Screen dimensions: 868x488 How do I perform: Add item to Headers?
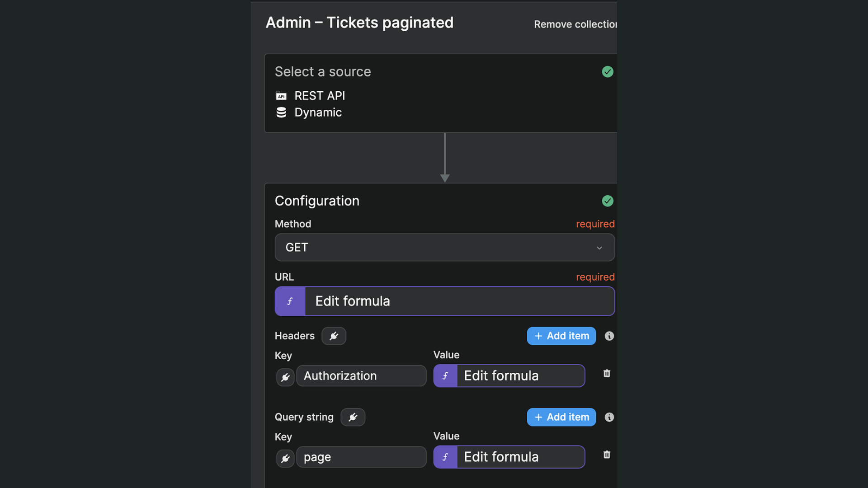coord(561,336)
